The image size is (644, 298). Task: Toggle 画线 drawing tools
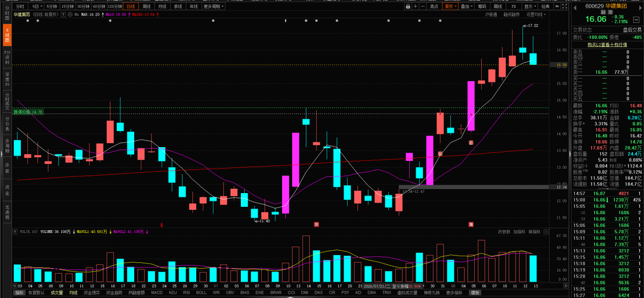click(x=498, y=7)
